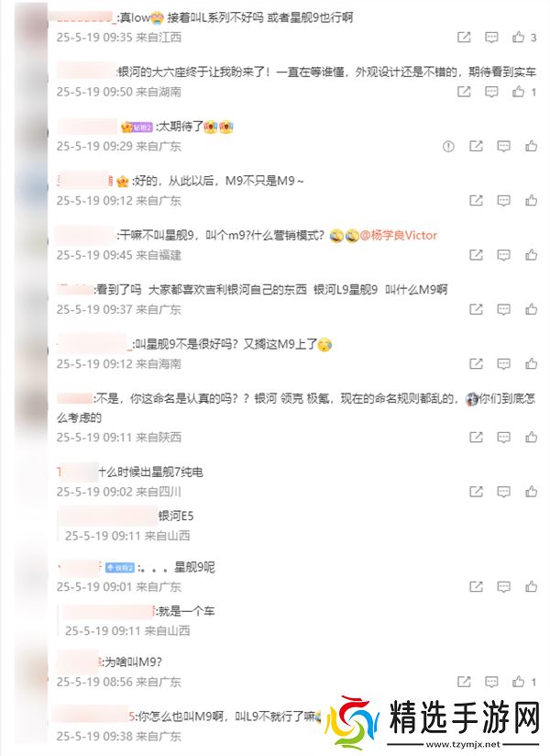The width and height of the screenshot is (550, 756).
Task: Share the 叫星舰9不是很好吗 comment
Action: click(476, 364)
